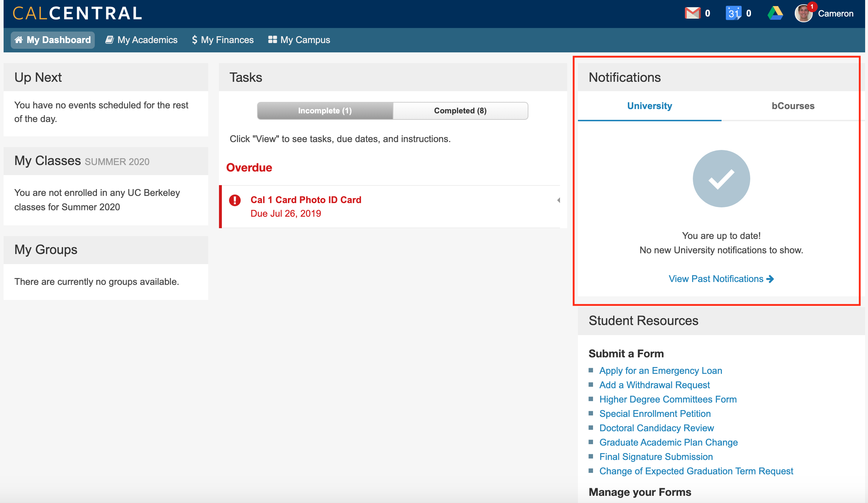Open Cal 1 Card Photo ID Card task
868x503 pixels.
point(306,200)
